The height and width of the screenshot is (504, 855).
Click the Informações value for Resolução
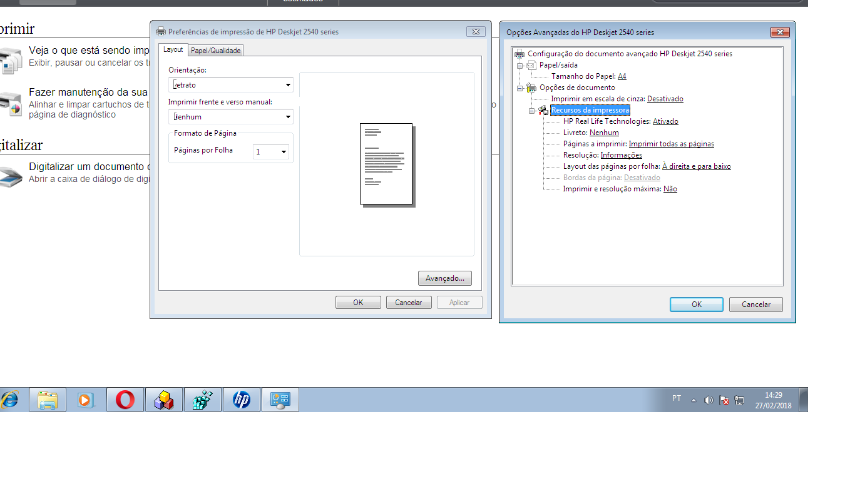pos(622,155)
